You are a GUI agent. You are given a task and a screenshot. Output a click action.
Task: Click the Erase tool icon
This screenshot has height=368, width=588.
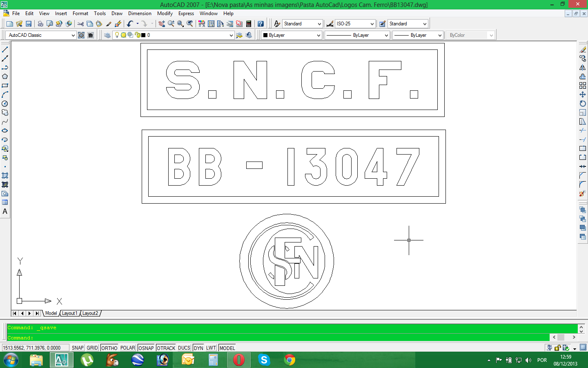[583, 49]
